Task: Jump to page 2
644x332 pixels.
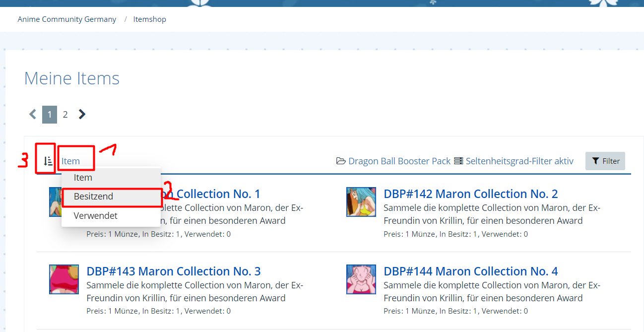Action: click(65, 115)
